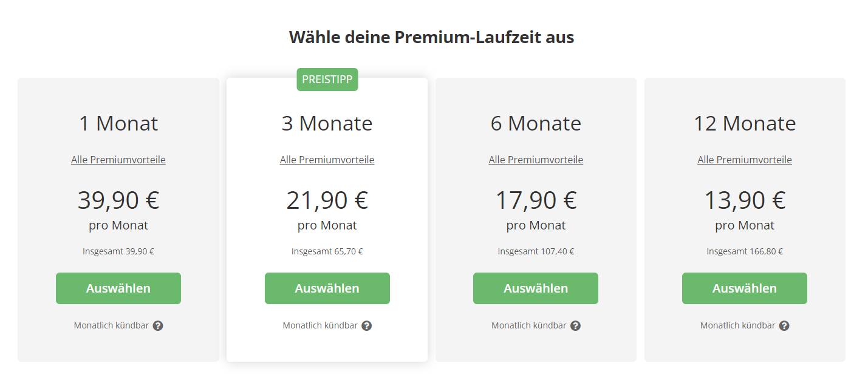Click help icon under 1 Monat plan
The width and height of the screenshot is (868, 377).
coord(158,325)
